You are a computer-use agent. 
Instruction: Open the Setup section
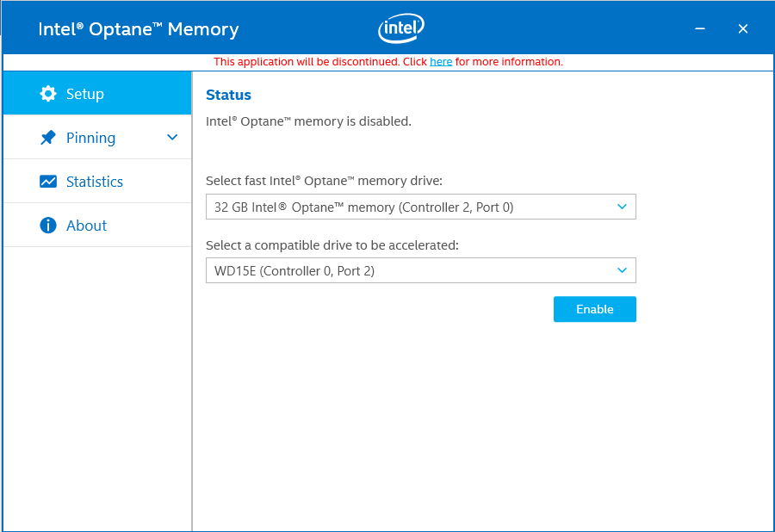pos(97,93)
